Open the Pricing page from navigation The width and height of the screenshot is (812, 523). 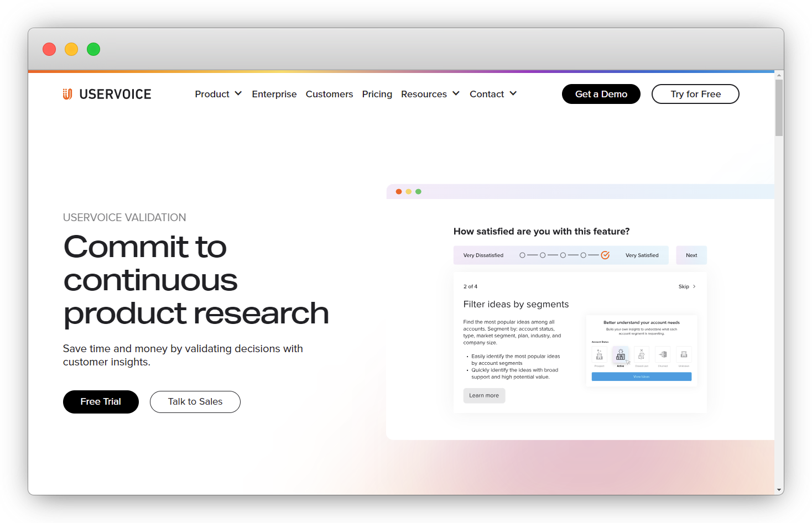(x=377, y=94)
